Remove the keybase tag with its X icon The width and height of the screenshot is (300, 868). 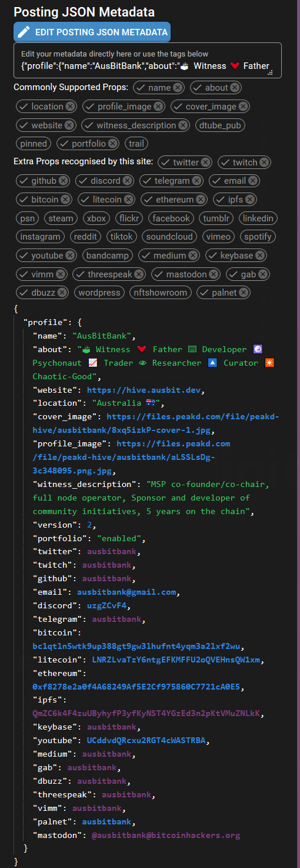[260, 256]
